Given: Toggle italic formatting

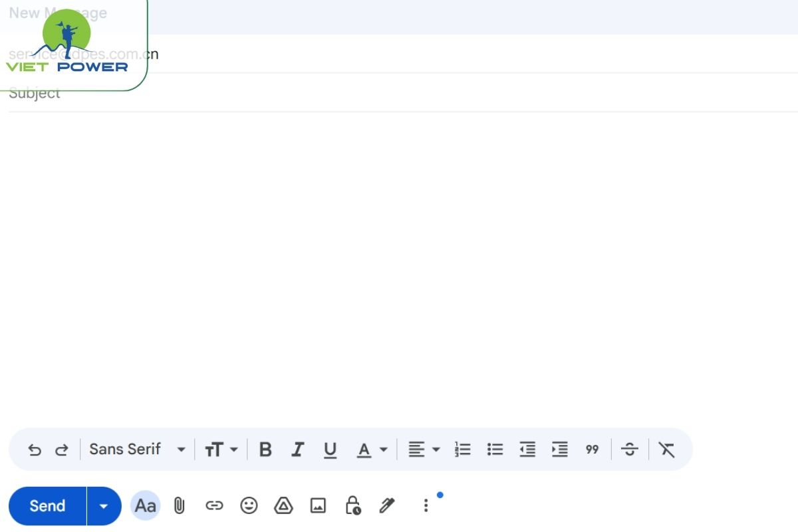Looking at the screenshot, I should click(297, 450).
